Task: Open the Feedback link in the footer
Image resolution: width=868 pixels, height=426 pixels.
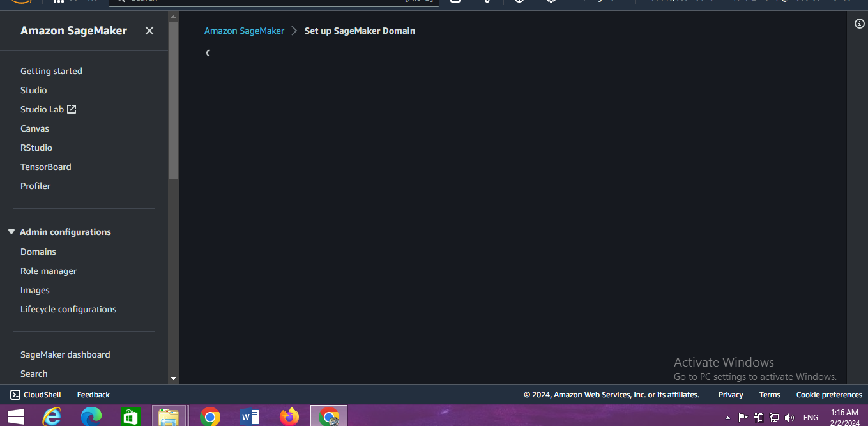Action: click(x=93, y=395)
